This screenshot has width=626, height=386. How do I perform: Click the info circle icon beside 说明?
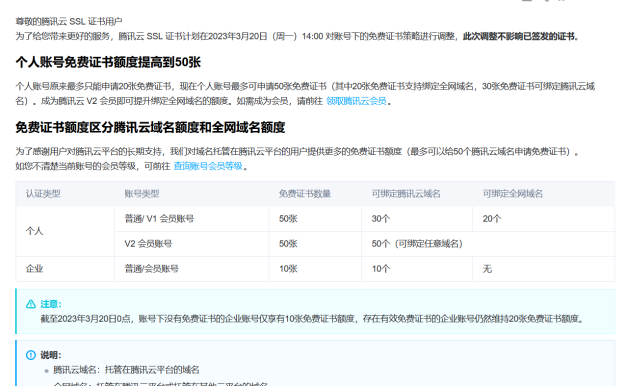31,355
